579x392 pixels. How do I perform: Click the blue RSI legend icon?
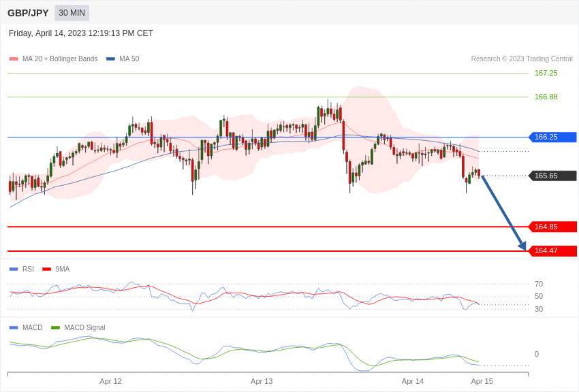point(14,269)
